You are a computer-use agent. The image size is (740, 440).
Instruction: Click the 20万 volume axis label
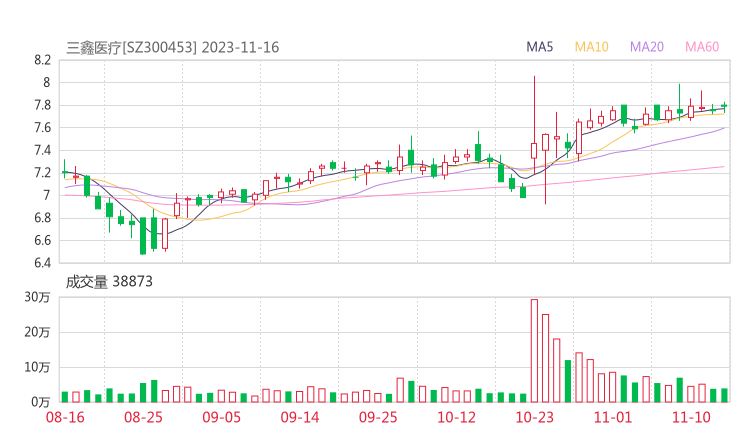pos(37,332)
